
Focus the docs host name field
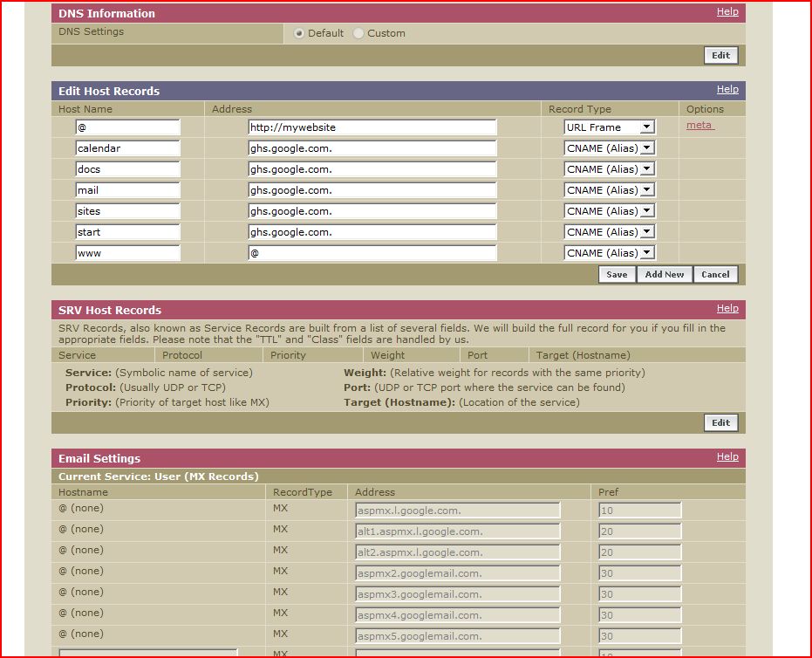(128, 169)
